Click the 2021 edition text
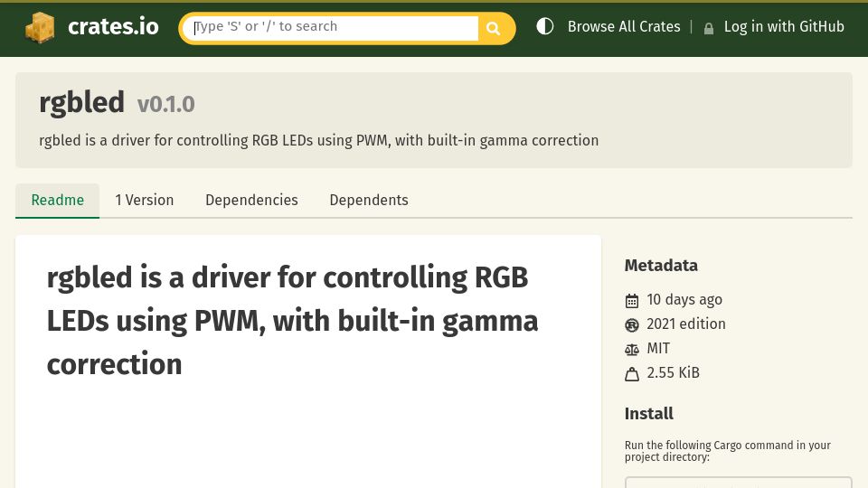The width and height of the screenshot is (868, 488). (x=686, y=324)
